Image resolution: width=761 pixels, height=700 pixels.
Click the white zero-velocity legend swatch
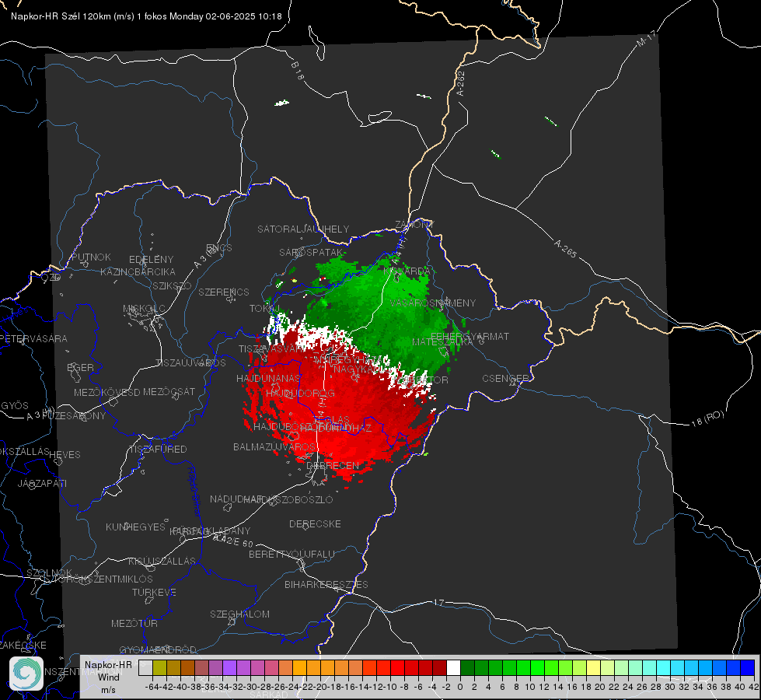pyautogui.click(x=453, y=668)
